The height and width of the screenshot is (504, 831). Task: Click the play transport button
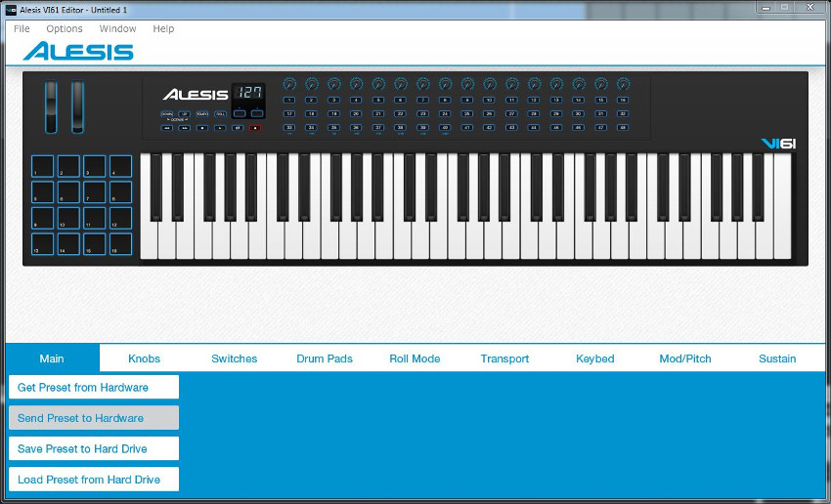(x=220, y=128)
